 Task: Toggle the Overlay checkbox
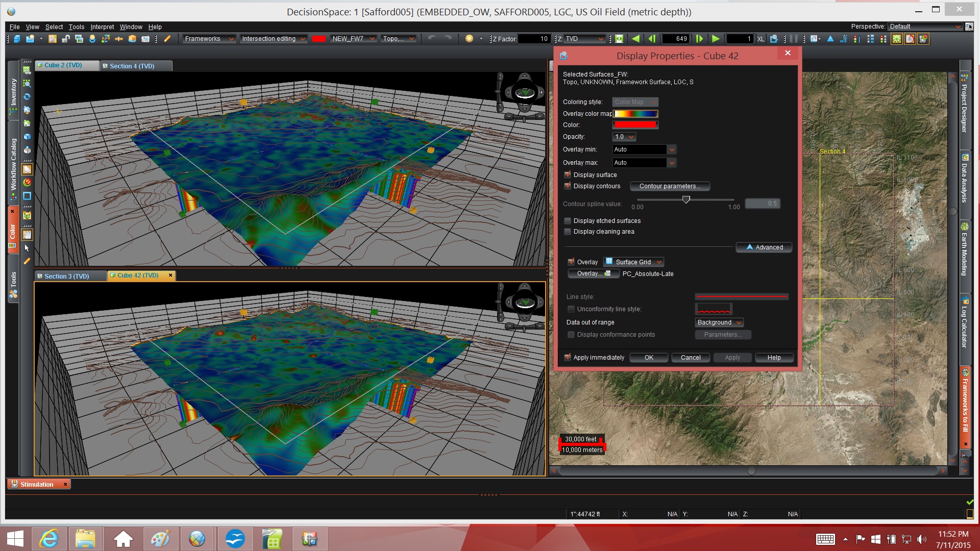click(x=571, y=262)
